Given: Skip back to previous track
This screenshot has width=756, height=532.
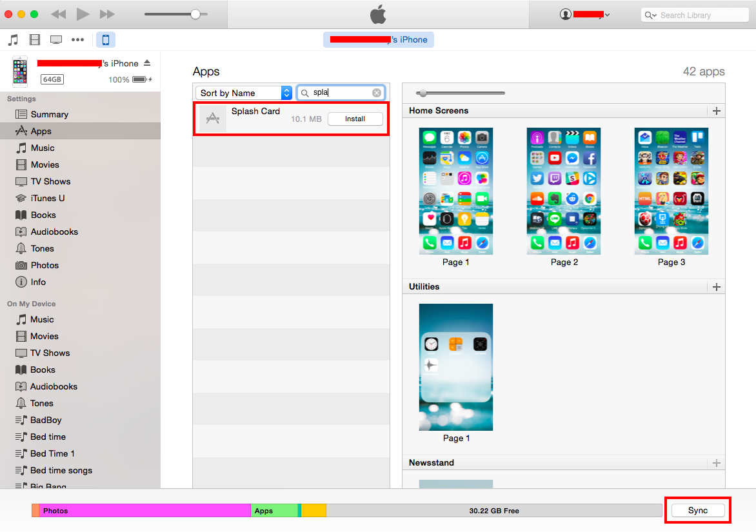Looking at the screenshot, I should (x=58, y=14).
